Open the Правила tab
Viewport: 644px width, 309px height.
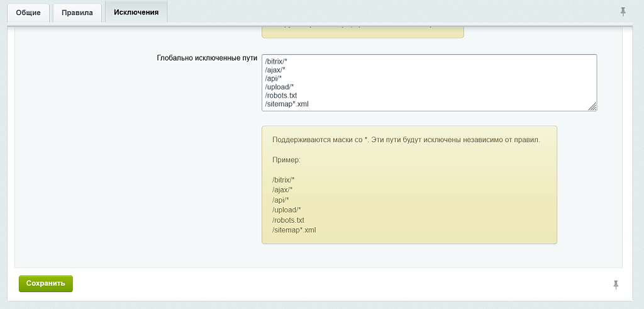click(x=77, y=13)
